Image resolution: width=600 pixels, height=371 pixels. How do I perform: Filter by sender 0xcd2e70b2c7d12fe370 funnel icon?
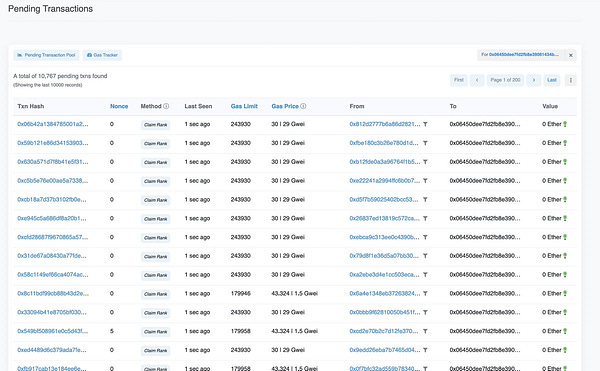[425, 331]
